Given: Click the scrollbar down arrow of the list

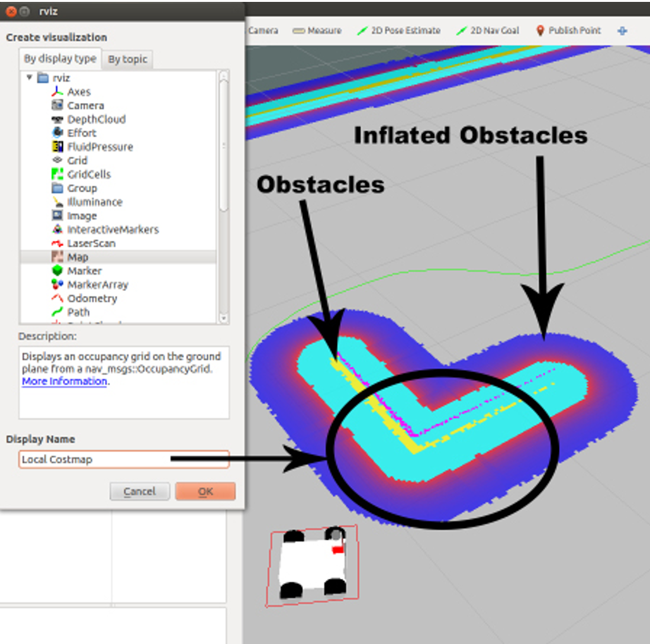Looking at the screenshot, I should pos(223,318).
